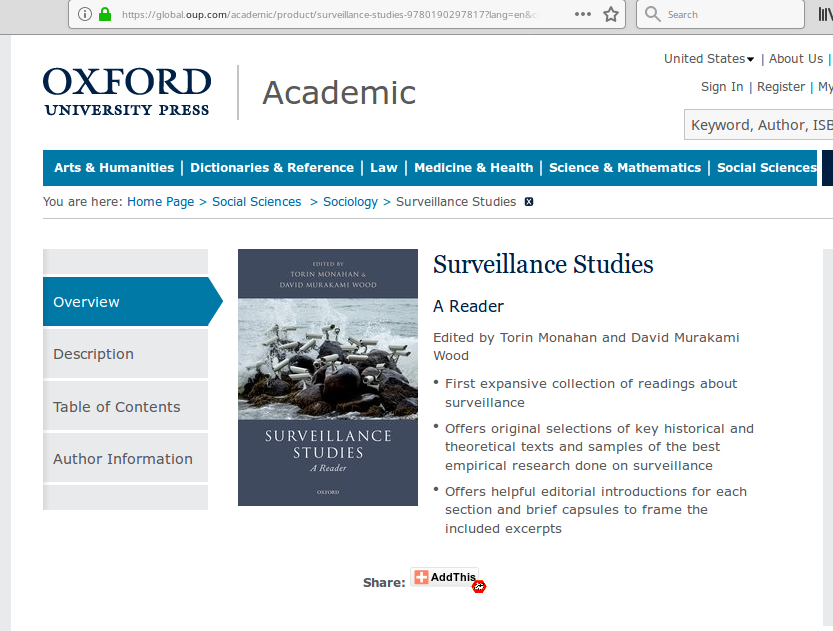Click the Register link

point(781,87)
